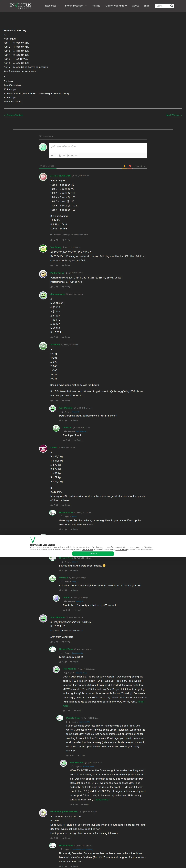The height and width of the screenshot is (868, 186).
Task: Thumbs down Phillip Pound's comment
Action: click(x=57, y=287)
